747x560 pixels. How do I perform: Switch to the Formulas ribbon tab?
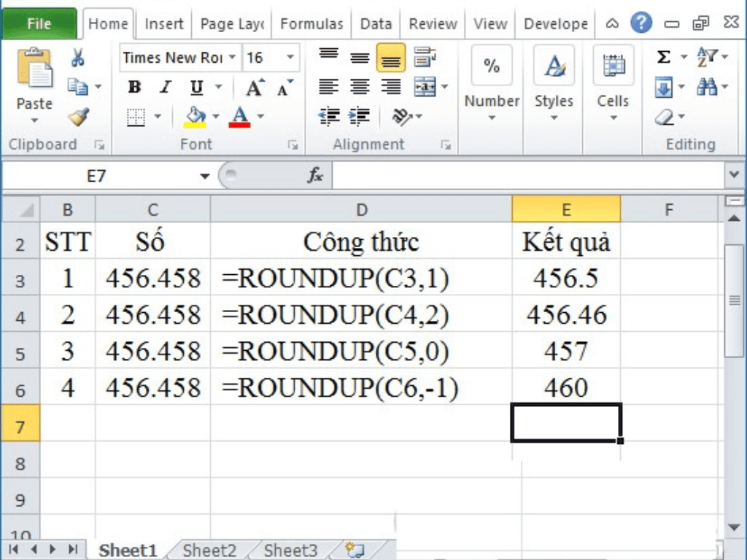(311, 23)
